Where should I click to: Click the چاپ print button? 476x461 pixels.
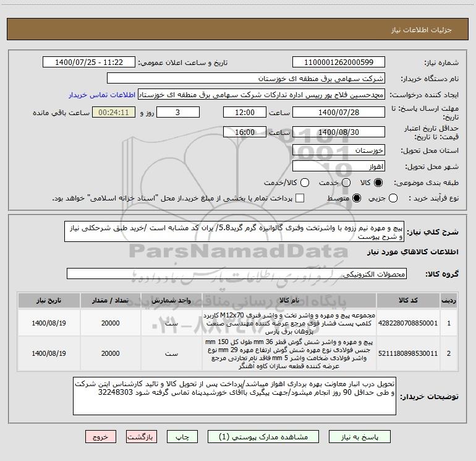pos(182,437)
